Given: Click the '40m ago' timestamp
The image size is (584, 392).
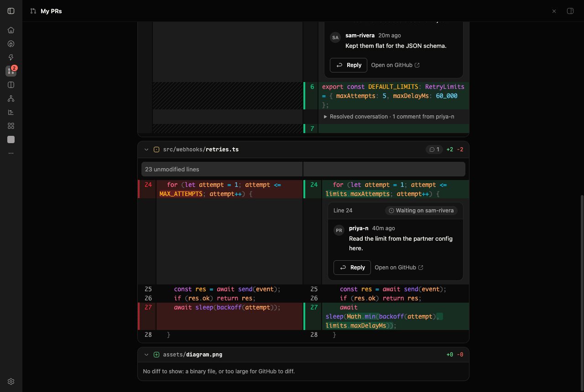Looking at the screenshot, I should (x=384, y=228).
